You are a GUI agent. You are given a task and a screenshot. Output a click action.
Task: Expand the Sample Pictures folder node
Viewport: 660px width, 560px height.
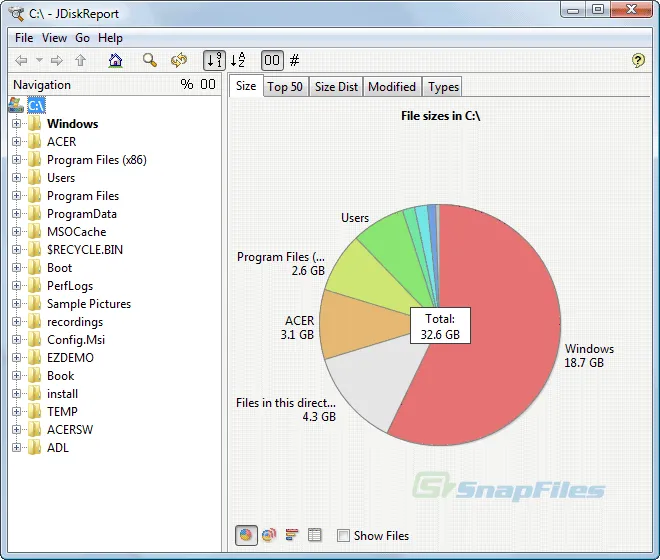pos(16,304)
